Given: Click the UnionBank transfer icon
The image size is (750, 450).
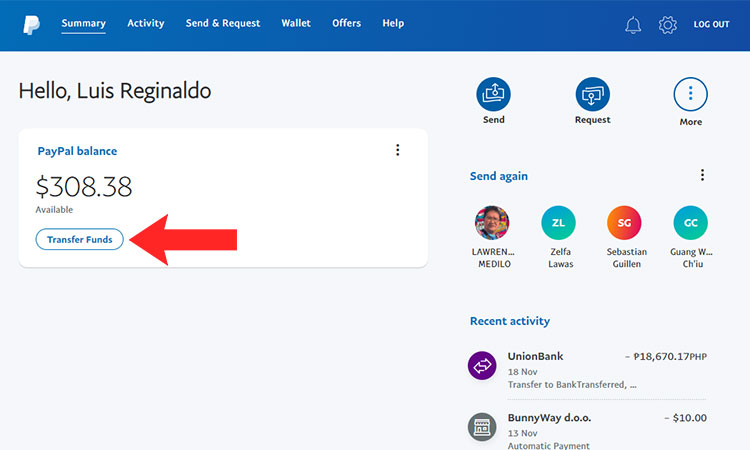Looking at the screenshot, I should click(x=482, y=366).
